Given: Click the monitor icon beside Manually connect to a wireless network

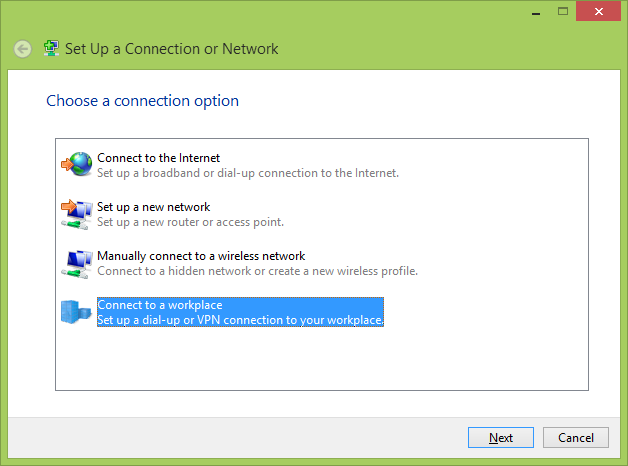Looking at the screenshot, I should coord(76,263).
